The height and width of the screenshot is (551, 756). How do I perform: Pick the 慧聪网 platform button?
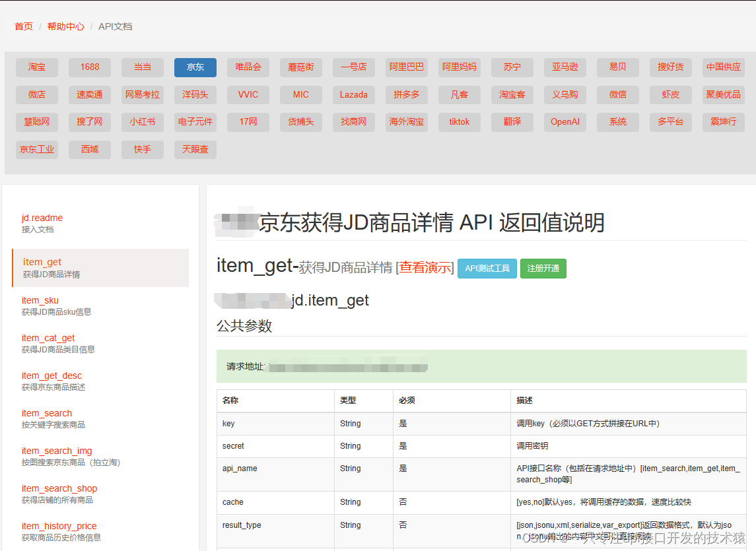(36, 122)
